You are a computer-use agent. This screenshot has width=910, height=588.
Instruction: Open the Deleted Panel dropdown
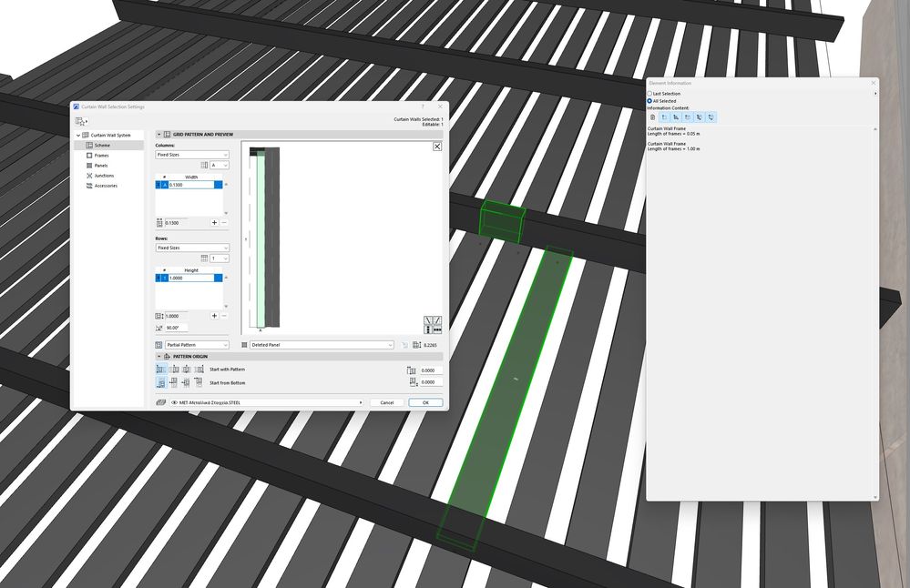point(321,344)
